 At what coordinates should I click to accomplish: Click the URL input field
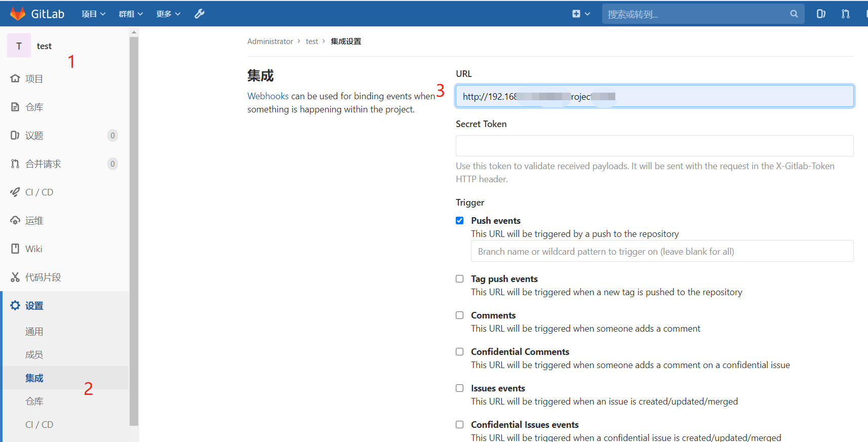pos(654,96)
